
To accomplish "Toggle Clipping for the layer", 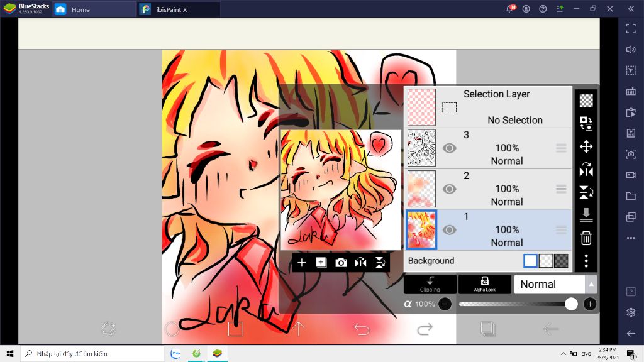I will (x=430, y=284).
